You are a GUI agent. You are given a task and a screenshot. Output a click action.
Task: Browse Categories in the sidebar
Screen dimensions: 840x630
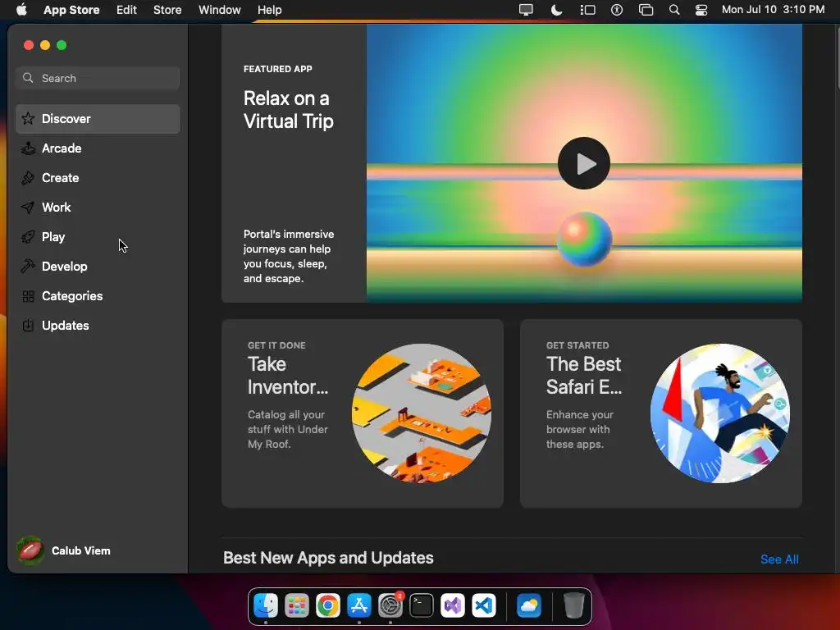(x=98, y=295)
